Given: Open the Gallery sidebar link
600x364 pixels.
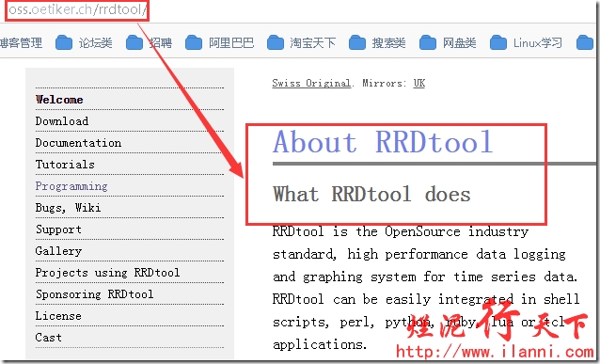Looking at the screenshot, I should point(58,251).
